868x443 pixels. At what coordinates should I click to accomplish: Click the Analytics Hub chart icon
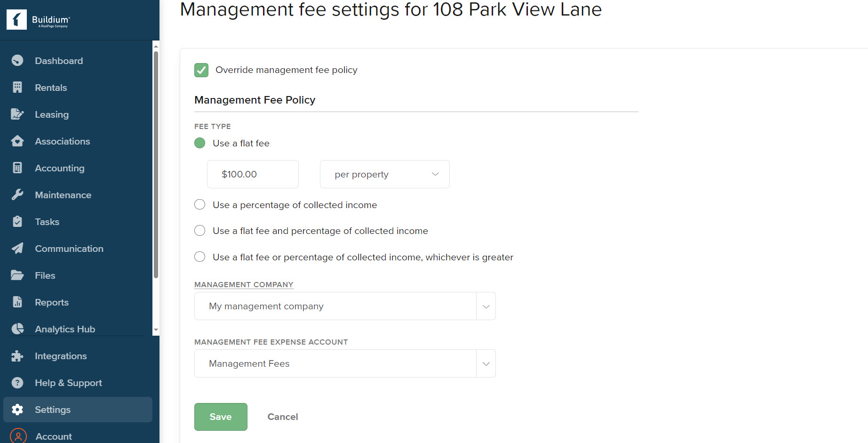coord(17,329)
